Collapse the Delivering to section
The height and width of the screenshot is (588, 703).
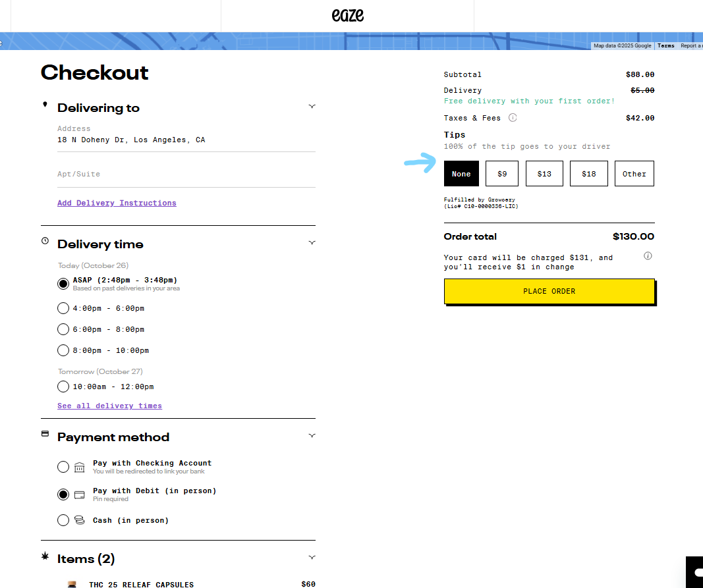click(x=312, y=107)
